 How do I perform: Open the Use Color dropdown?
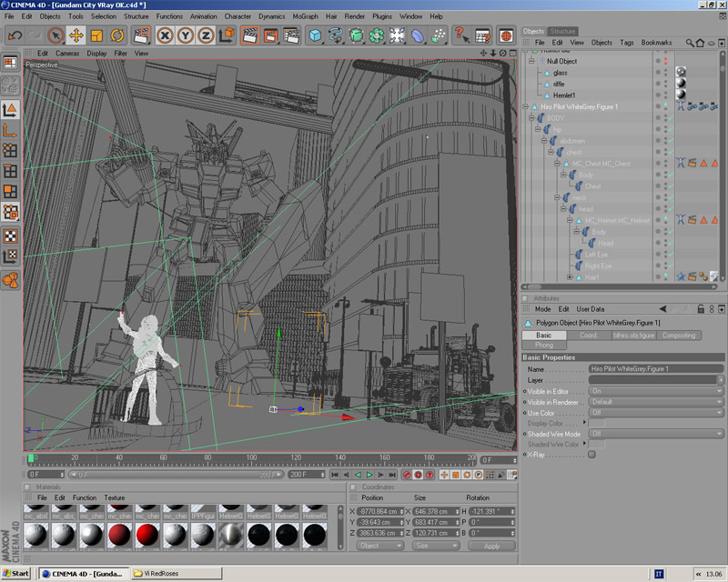point(655,413)
